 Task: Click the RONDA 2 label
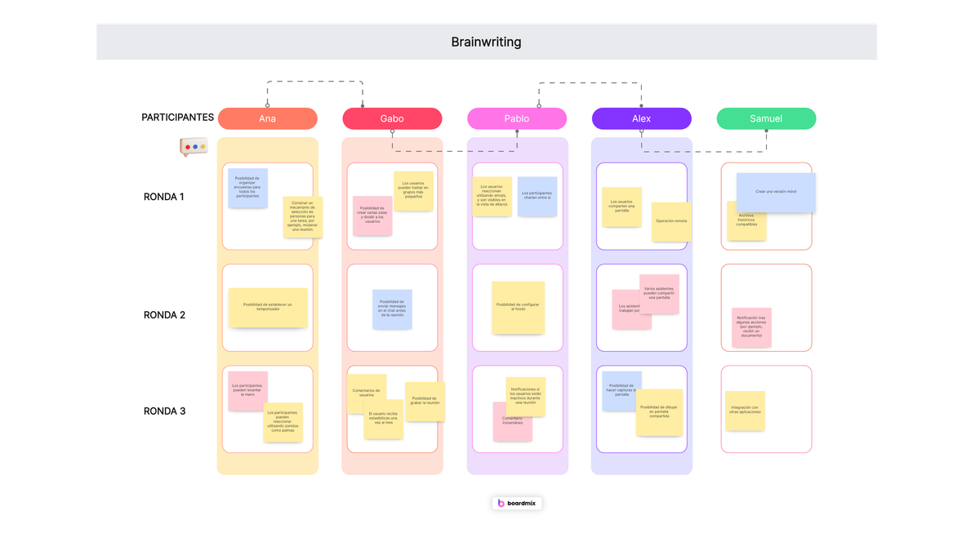(x=164, y=315)
